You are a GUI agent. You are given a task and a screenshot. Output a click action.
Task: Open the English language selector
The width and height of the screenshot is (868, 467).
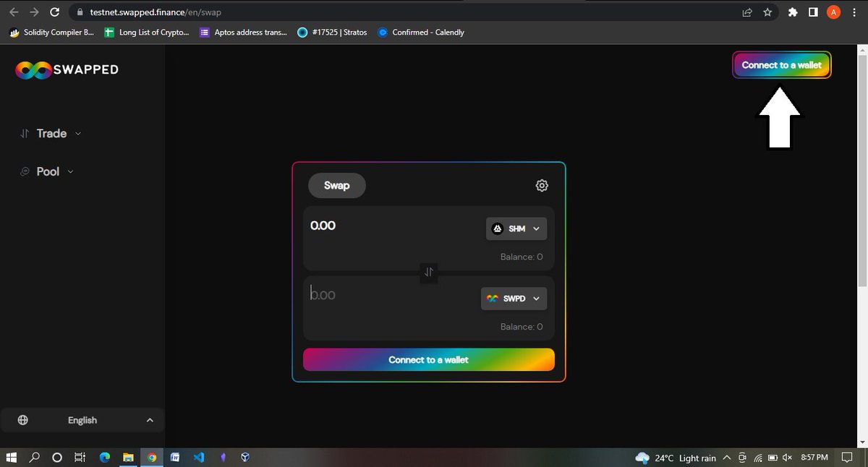(x=82, y=420)
